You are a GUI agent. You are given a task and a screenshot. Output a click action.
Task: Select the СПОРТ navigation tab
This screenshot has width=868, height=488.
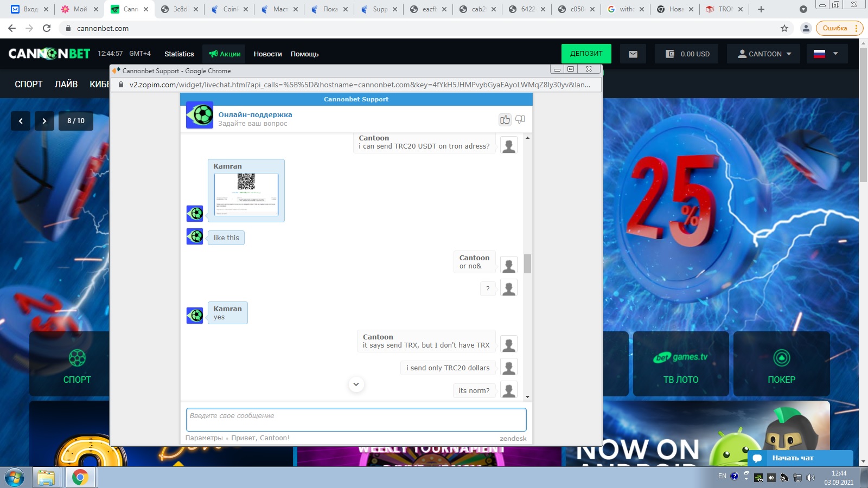[29, 84]
